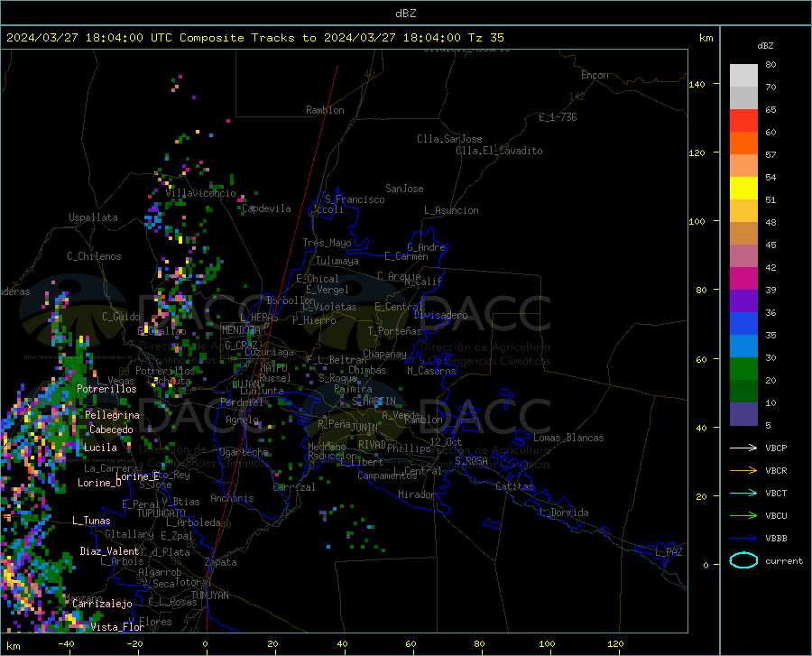Click the 120 km horizontal axis tick

pos(615,644)
